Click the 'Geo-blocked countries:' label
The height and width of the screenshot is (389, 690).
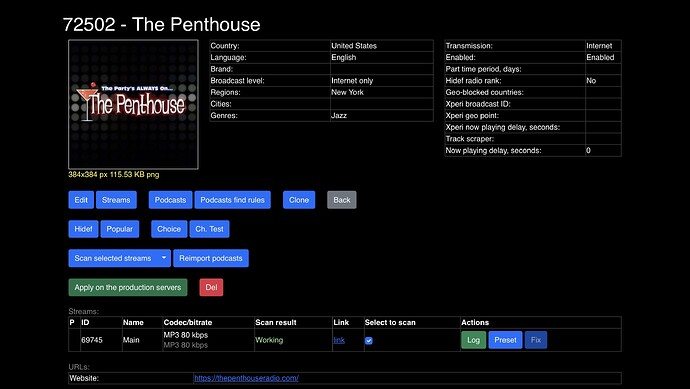(x=484, y=92)
